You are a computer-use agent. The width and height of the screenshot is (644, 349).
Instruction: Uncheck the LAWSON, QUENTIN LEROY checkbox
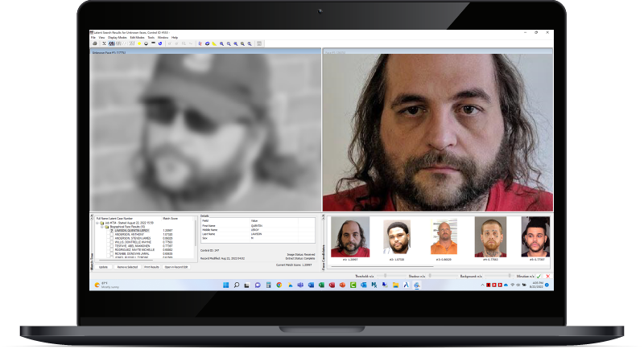[112, 231]
